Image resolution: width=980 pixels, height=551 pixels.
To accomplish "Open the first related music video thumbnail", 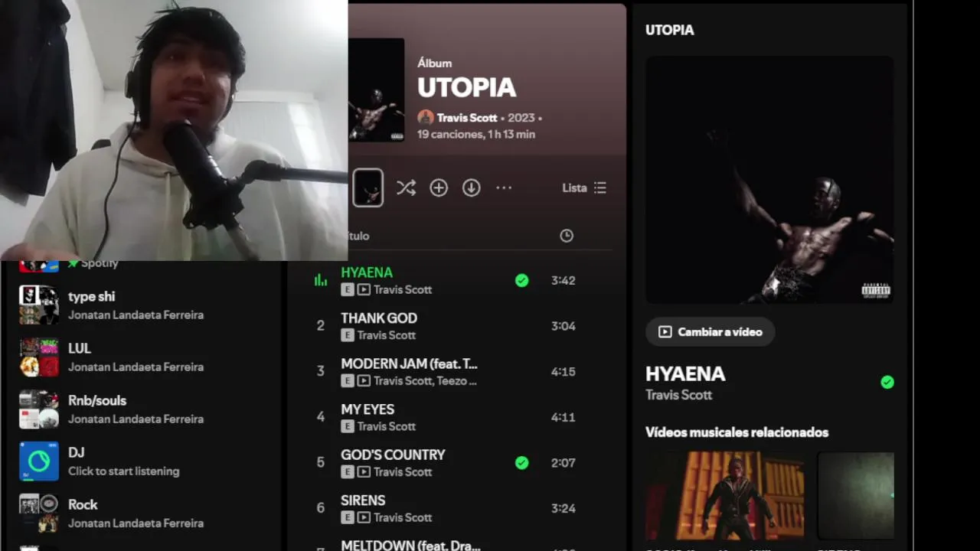I will click(x=724, y=496).
